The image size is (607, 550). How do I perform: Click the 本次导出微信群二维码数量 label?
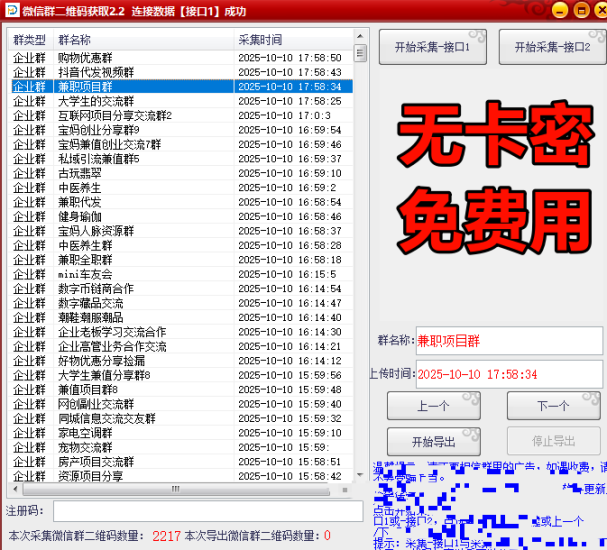click(x=254, y=536)
